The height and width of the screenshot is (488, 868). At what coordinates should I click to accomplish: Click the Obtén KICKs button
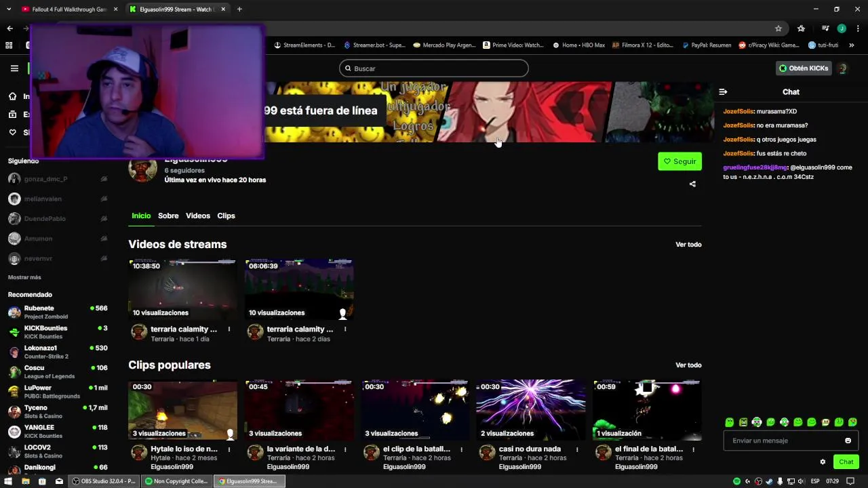click(x=804, y=68)
